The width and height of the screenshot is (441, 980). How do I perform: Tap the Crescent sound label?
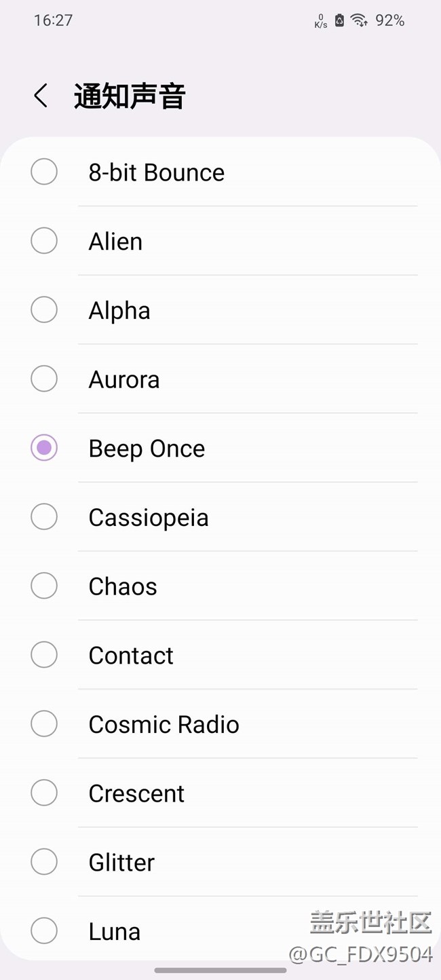(136, 793)
